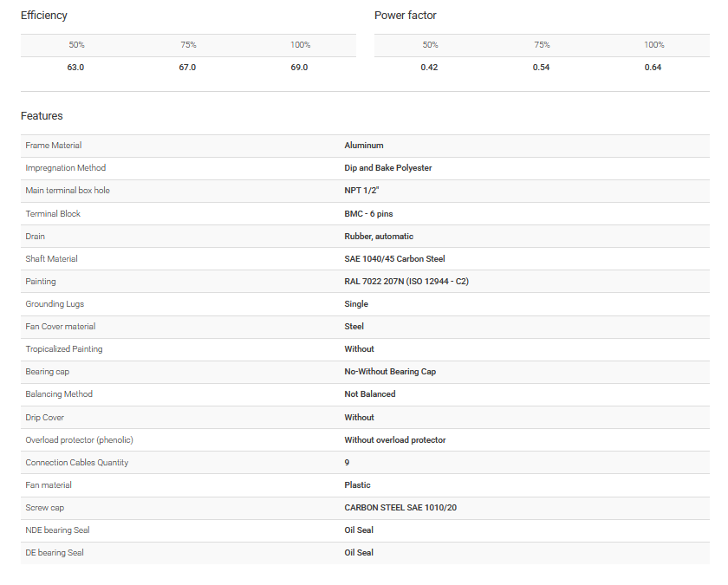Click the Features section heading
Screen dimensions: 728x585
42,116
